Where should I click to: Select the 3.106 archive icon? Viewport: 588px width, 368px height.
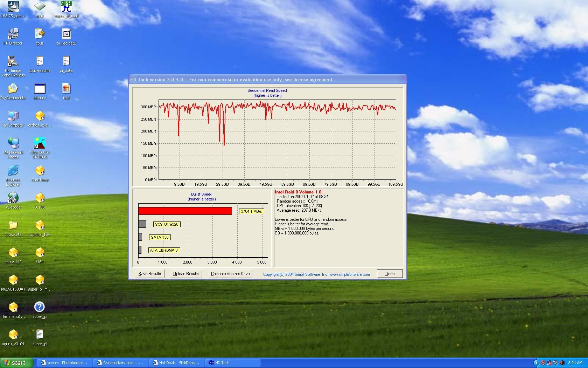(x=40, y=200)
